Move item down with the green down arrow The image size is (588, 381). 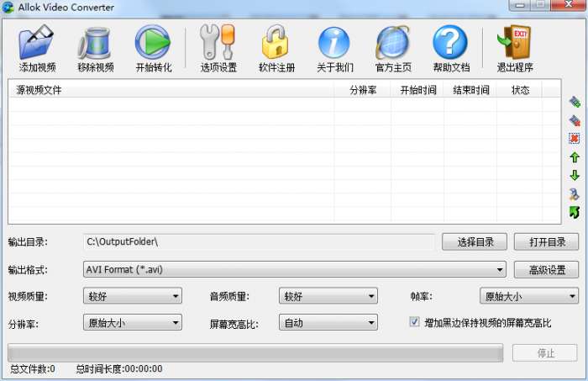(x=575, y=175)
